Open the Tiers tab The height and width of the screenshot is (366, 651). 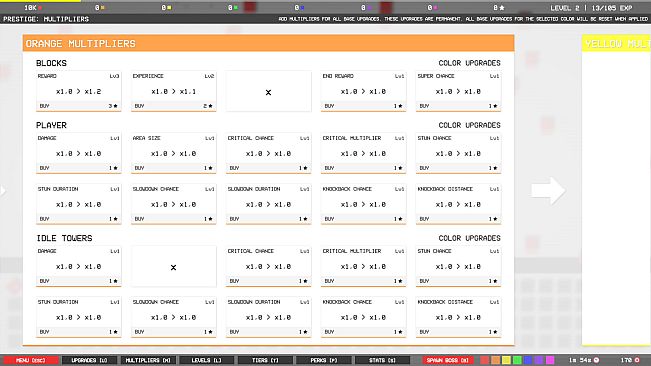(265, 360)
